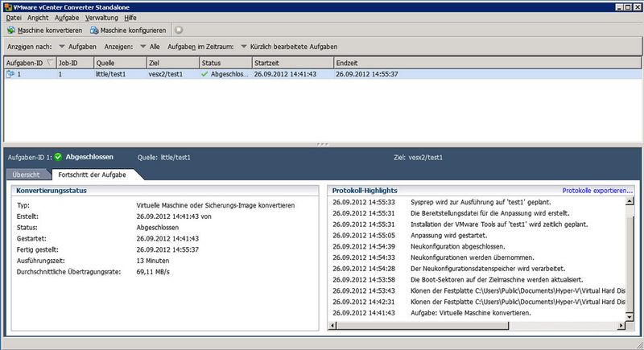Screen dimensions: 644x350
Task: Click the horizontal scrollbar left arrow
Action: (333, 325)
